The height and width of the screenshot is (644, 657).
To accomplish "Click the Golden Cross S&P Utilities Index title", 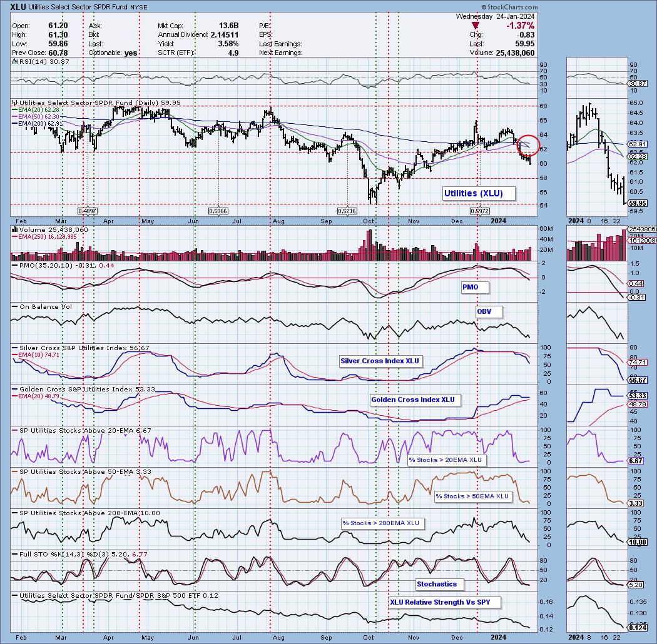I will pyautogui.click(x=83, y=389).
